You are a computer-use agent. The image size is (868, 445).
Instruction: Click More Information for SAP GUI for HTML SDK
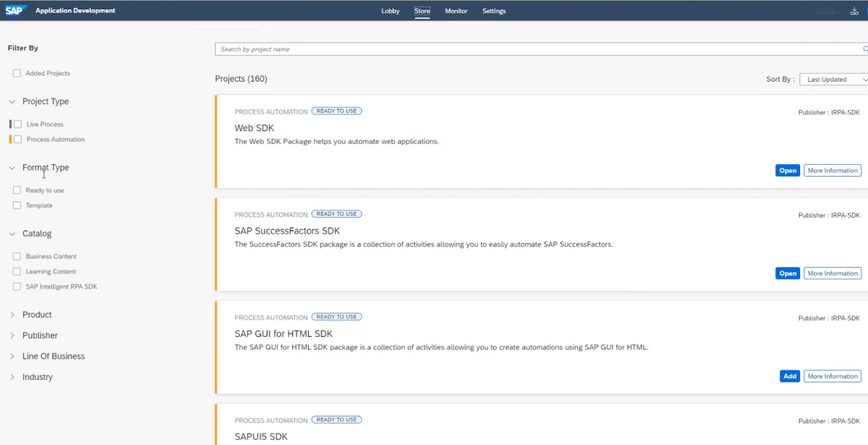point(833,376)
